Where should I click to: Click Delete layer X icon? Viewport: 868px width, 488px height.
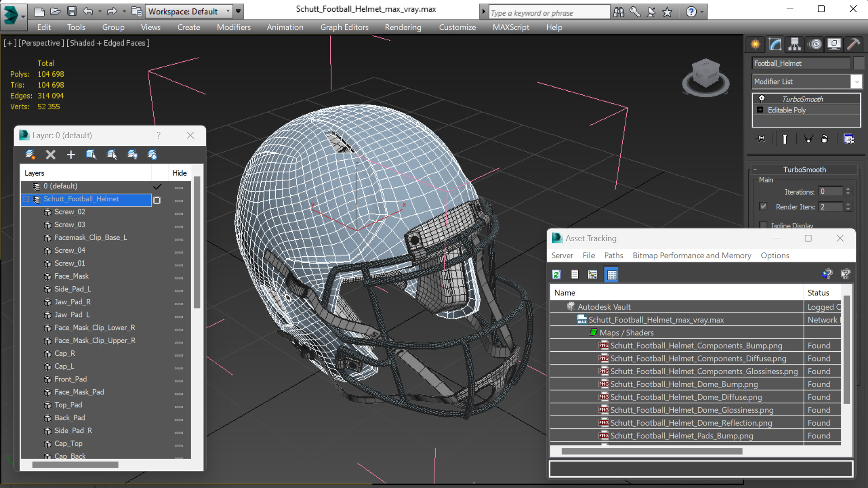[x=51, y=155]
